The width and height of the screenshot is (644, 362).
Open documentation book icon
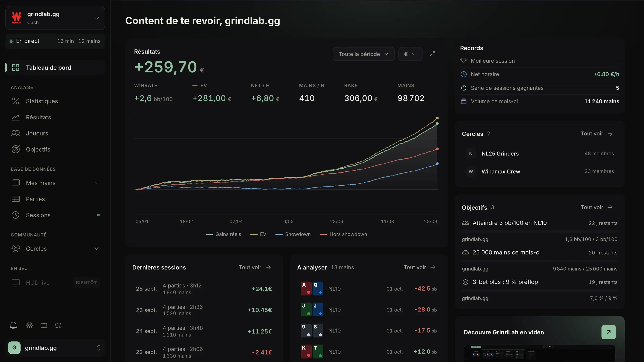[44, 325]
